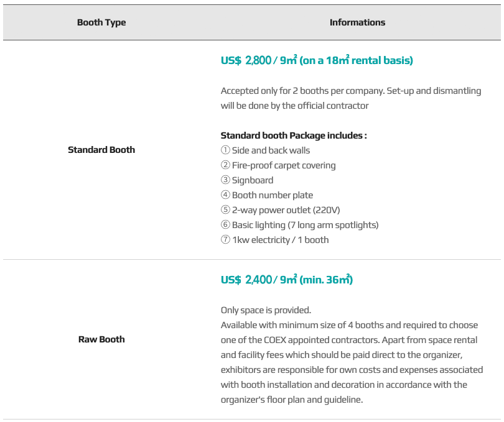Click the US$ 2,400 Raw Booth price

coord(287,280)
